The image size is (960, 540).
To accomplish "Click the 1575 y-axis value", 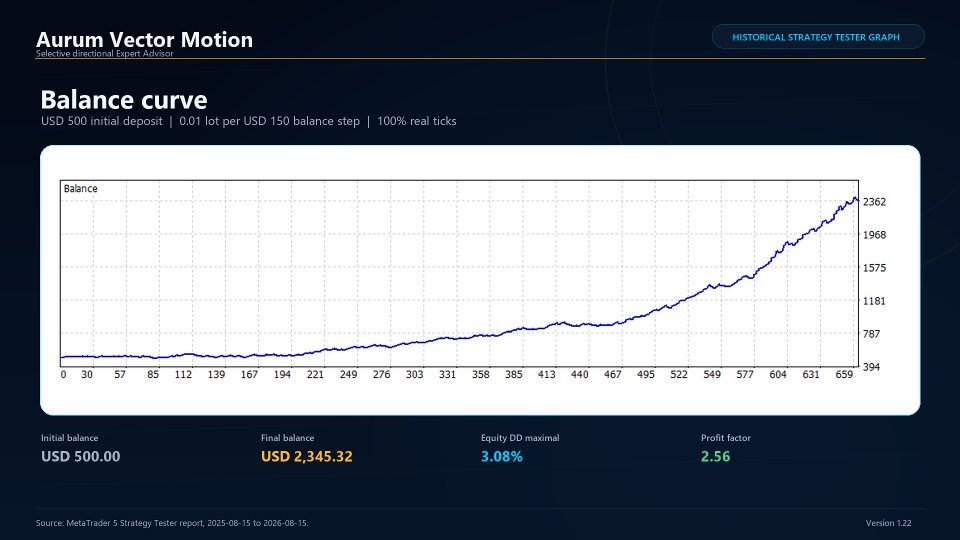I will pyautogui.click(x=874, y=268).
